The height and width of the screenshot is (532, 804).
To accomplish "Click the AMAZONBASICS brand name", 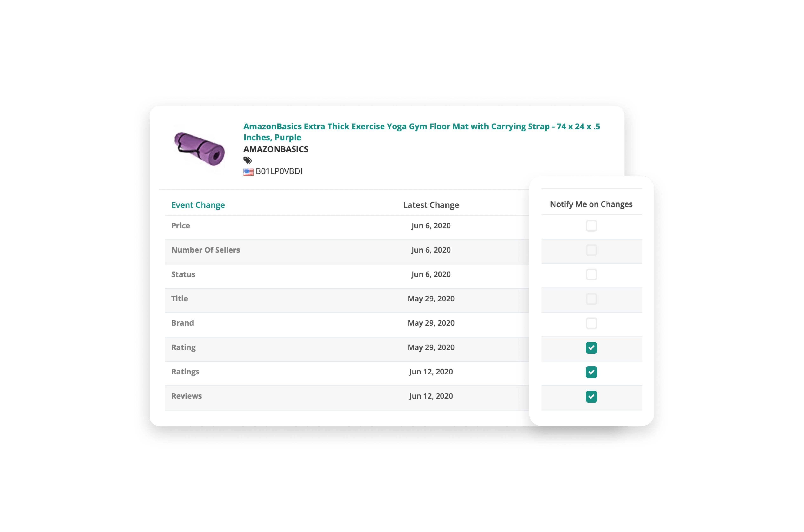I will [x=276, y=149].
